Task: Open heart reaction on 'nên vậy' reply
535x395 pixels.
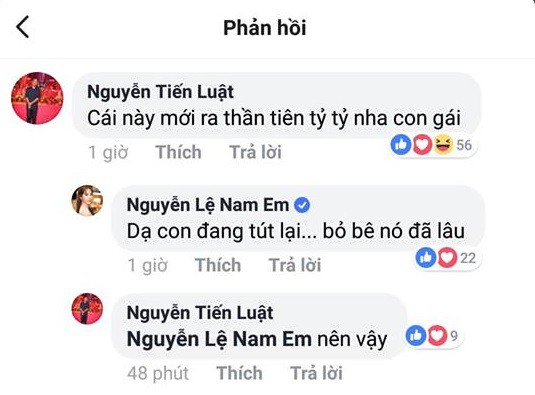Action: (x=437, y=336)
